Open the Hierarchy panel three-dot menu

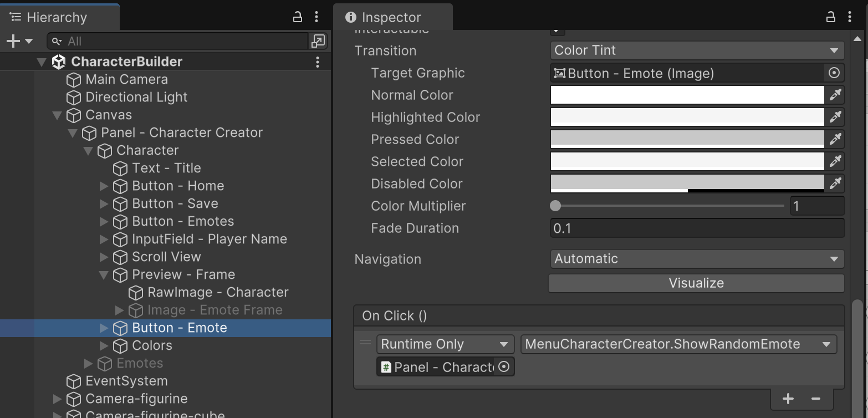click(316, 17)
